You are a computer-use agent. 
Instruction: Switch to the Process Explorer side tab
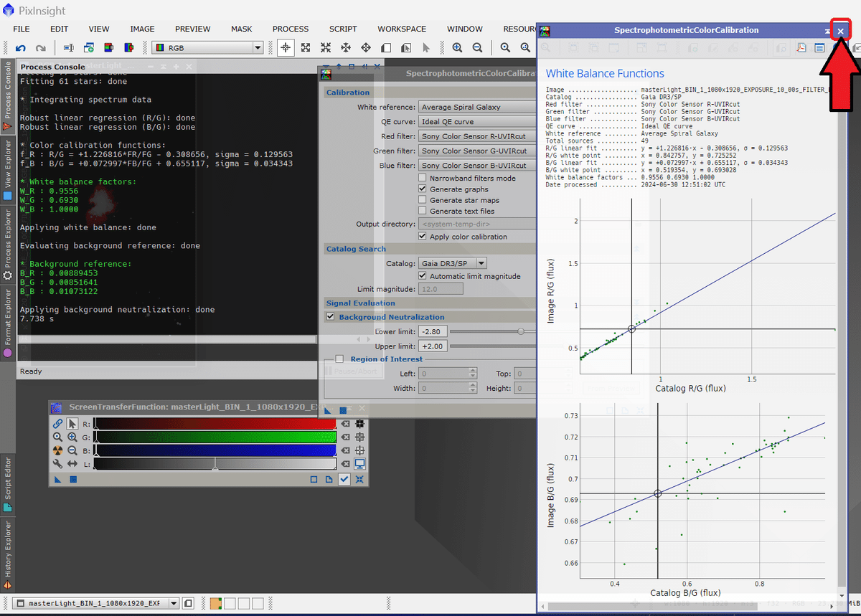pos(8,244)
